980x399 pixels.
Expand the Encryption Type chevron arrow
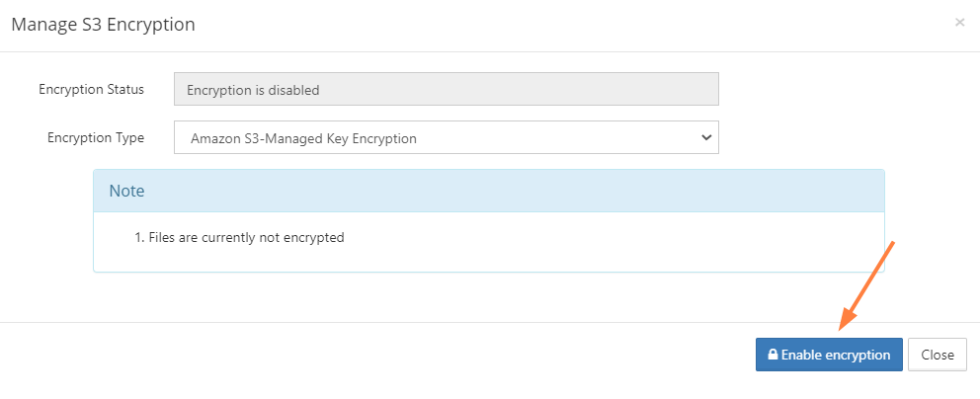(705, 137)
